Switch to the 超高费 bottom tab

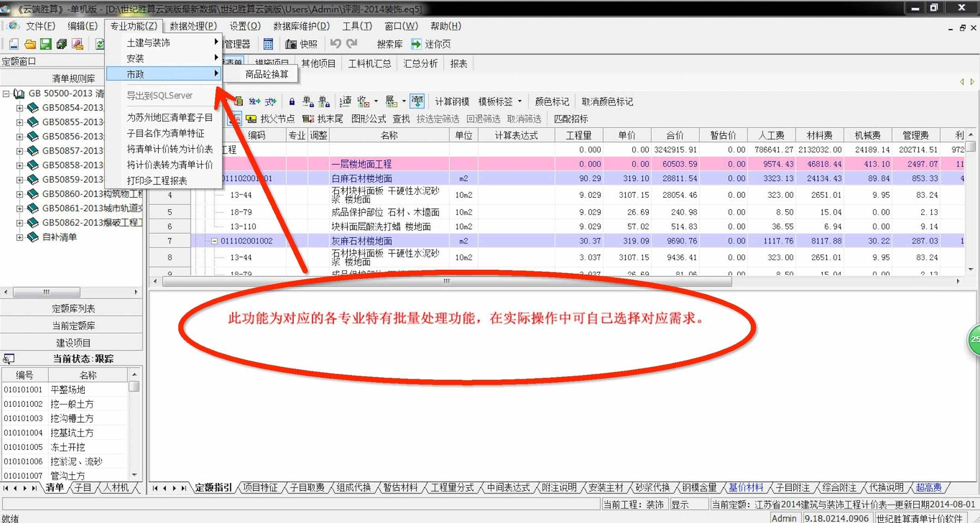click(929, 488)
